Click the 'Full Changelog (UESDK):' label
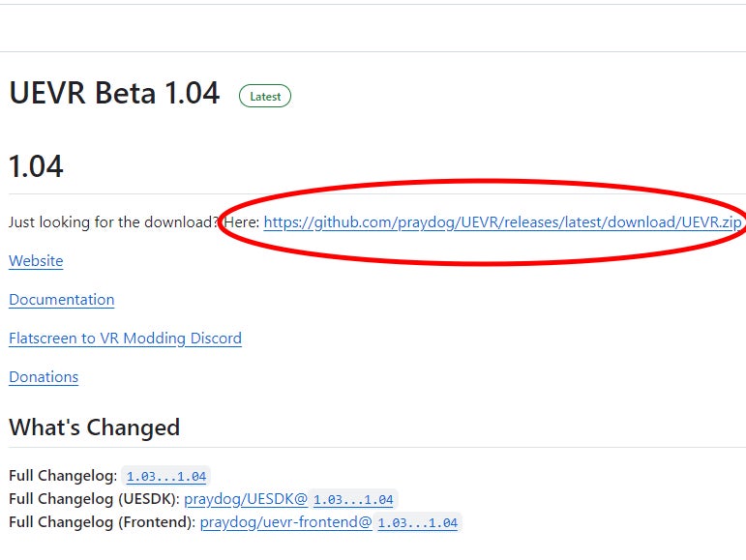This screenshot has width=746, height=560. click(x=95, y=499)
